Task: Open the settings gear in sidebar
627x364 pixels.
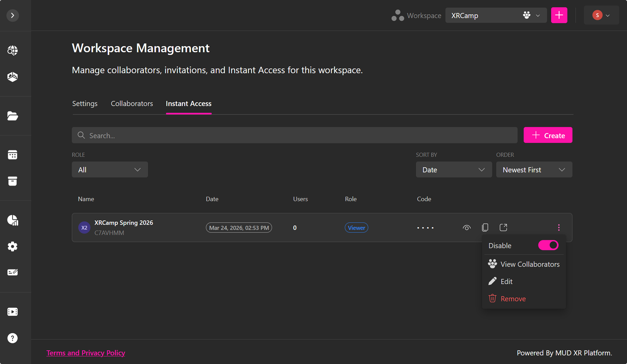Action: (13, 246)
